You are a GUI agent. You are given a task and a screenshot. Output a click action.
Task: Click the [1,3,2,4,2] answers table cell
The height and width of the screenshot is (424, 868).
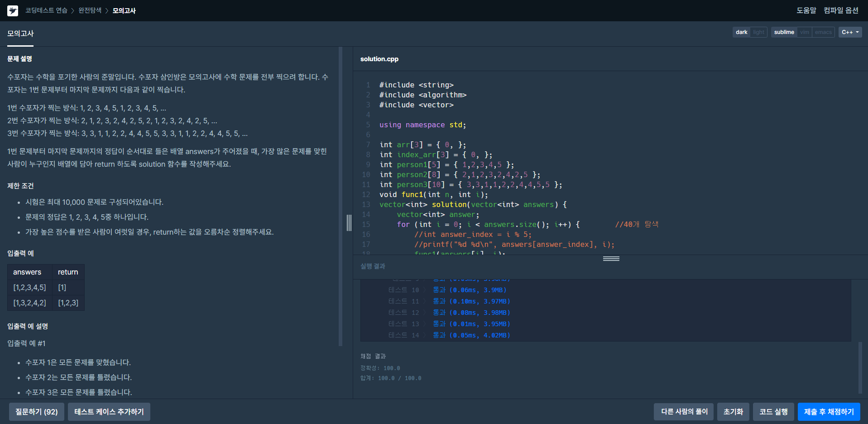point(29,303)
